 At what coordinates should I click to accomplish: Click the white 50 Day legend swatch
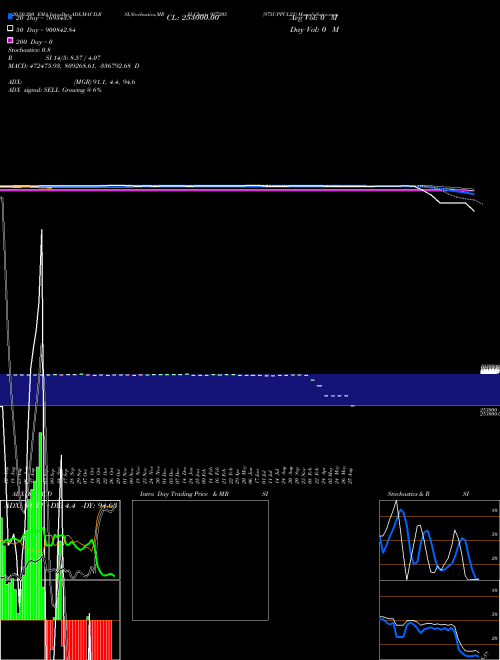click(10, 29)
